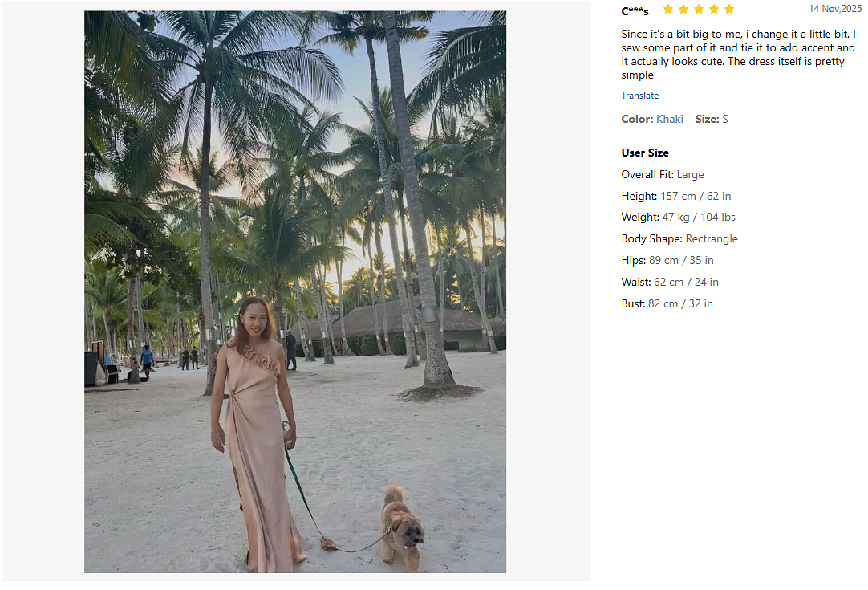Open the beach review photo
The width and height of the screenshot is (868, 590).
pyautogui.click(x=295, y=291)
